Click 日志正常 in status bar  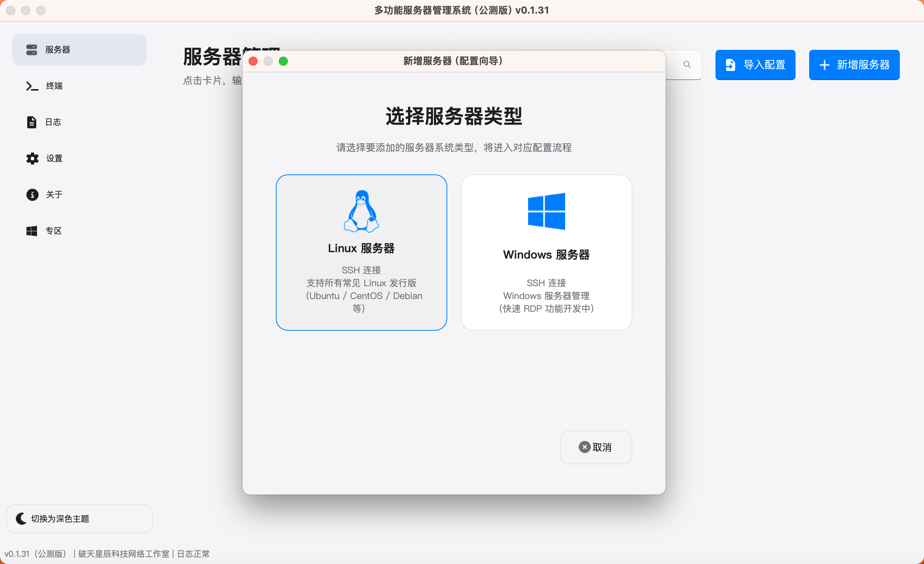193,553
